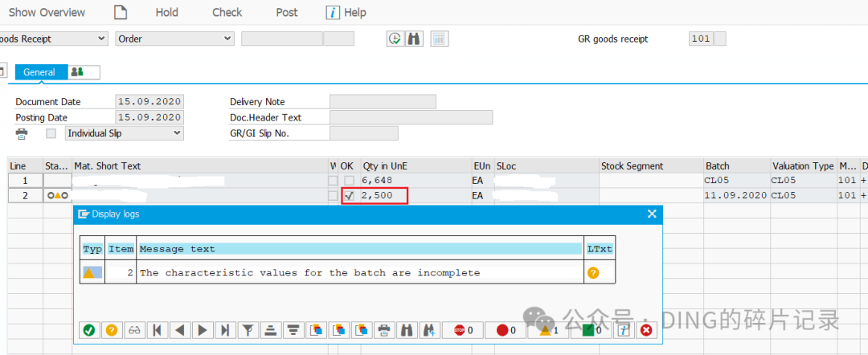The height and width of the screenshot is (355, 868).
Task: Tick the W checkbox in line 2
Action: click(333, 195)
